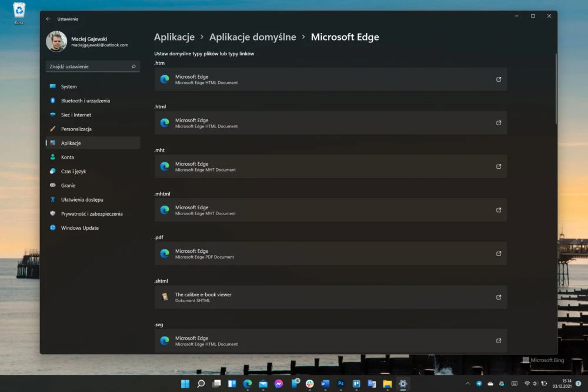
Task: Show hidden tray icons chevron
Action: tap(467, 383)
